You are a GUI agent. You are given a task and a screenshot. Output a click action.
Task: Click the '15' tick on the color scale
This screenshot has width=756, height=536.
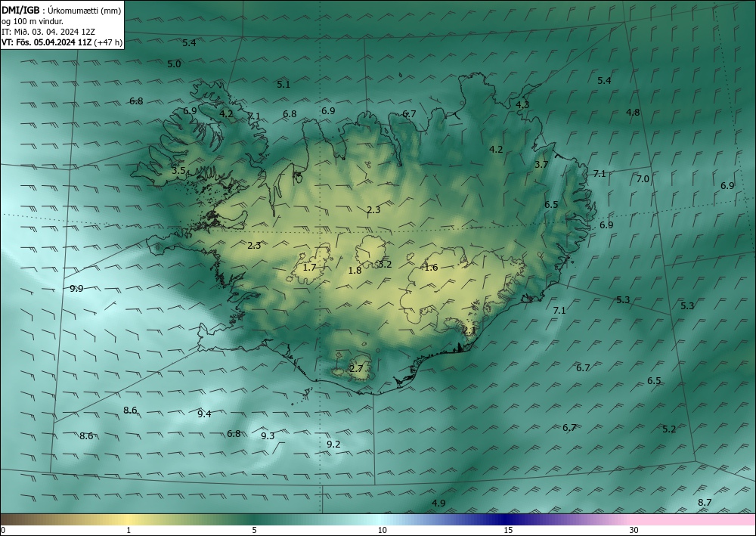click(x=508, y=530)
